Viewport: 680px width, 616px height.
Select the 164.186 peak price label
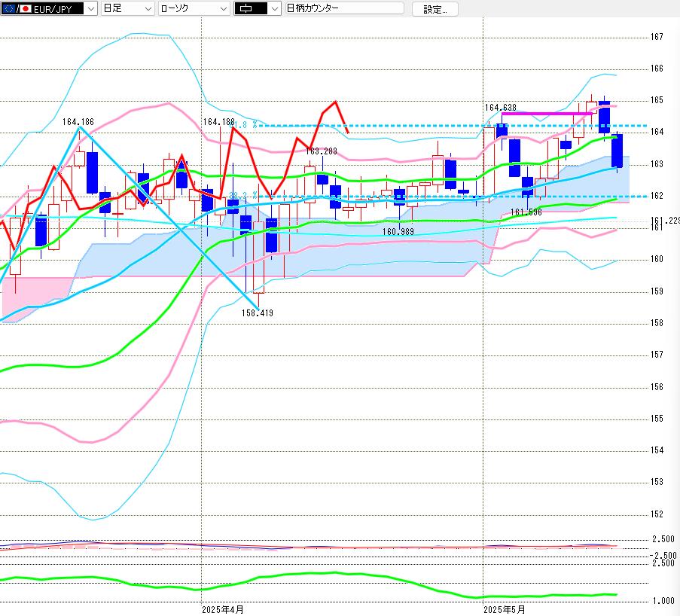click(78, 122)
